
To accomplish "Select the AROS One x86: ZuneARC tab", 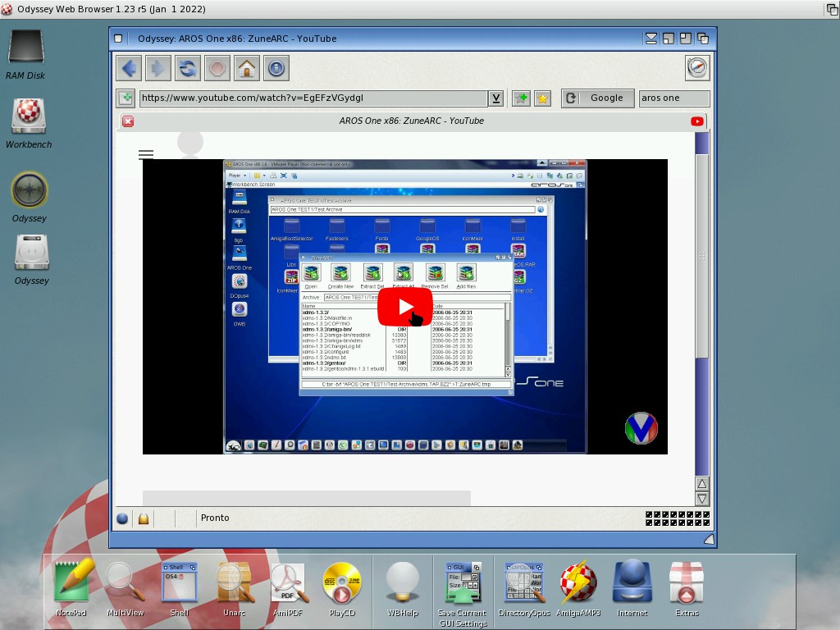I will coord(412,121).
